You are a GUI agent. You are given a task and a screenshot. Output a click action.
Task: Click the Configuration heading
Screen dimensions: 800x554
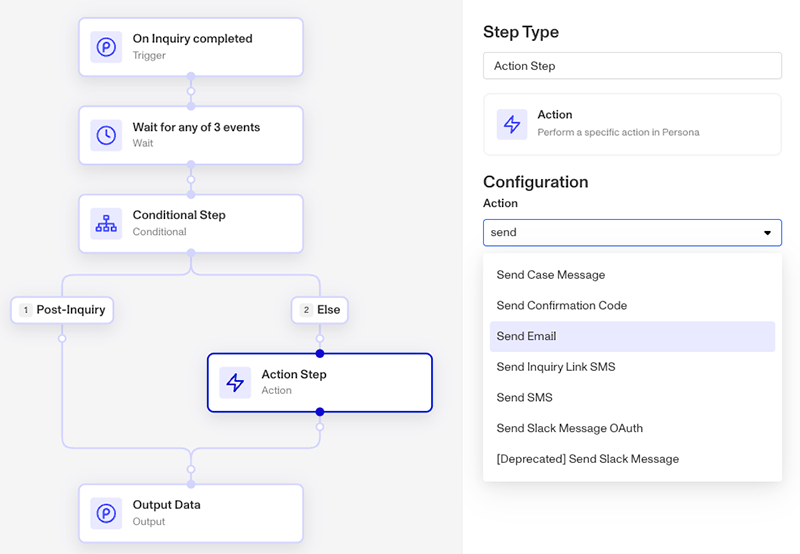(x=536, y=182)
